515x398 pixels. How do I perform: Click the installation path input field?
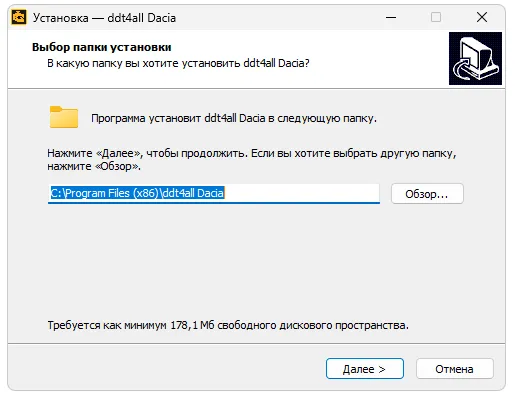point(214,193)
